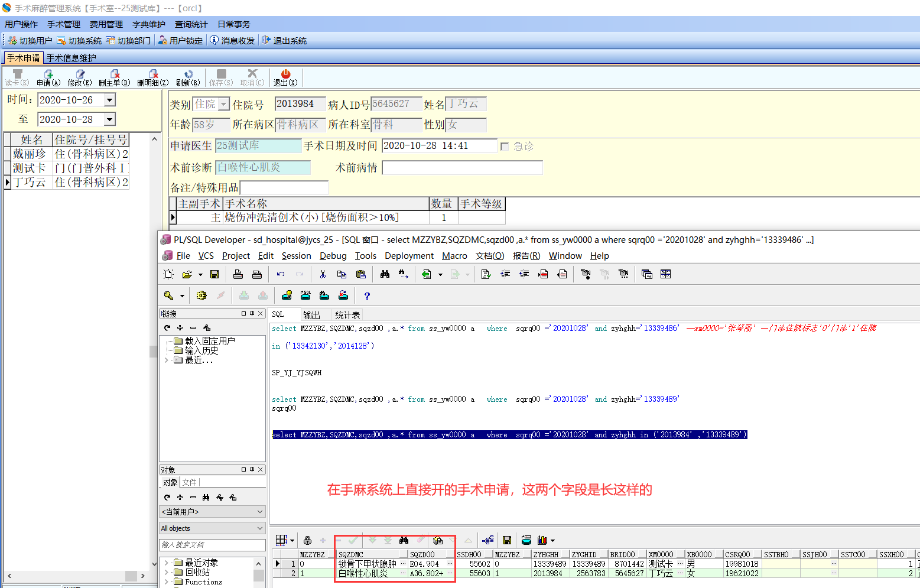Click the 刷新(R) refresh toolbar button
The image size is (920, 588).
(x=188, y=77)
